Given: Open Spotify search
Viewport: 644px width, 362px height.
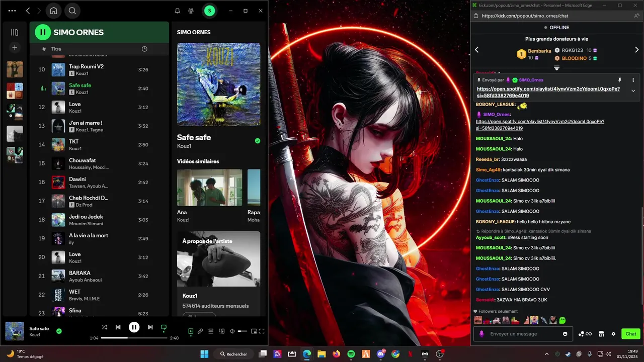Looking at the screenshot, I should (x=72, y=11).
